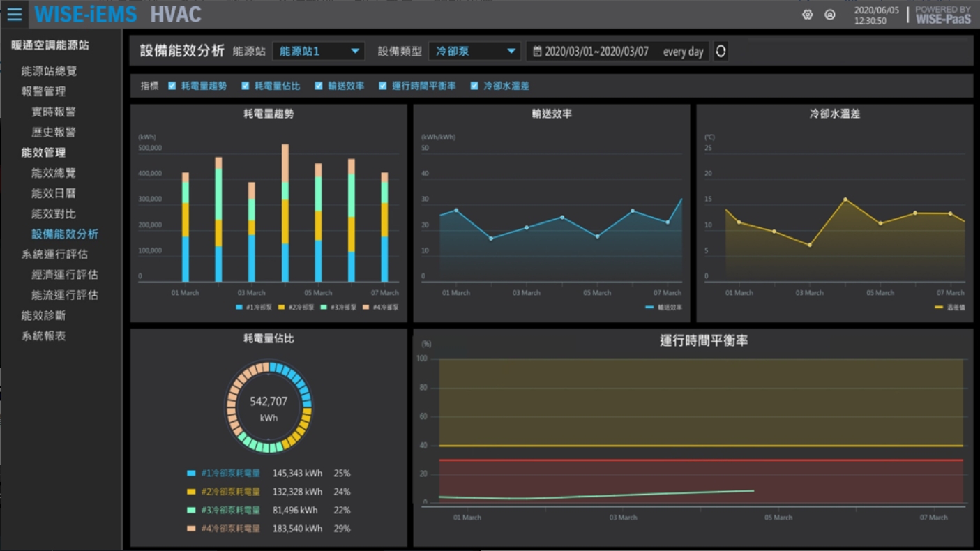Click 暖通空調能源站 sidebar heading
Image resolution: width=980 pixels, height=551 pixels.
(x=50, y=45)
